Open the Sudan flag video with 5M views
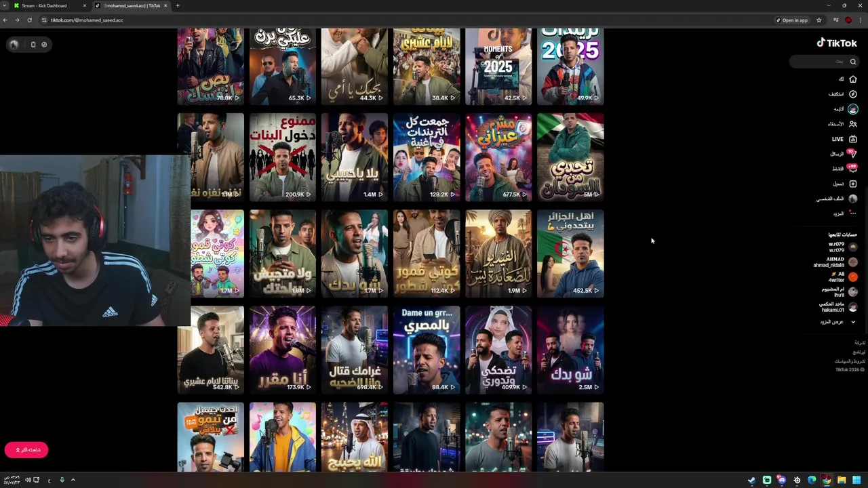 (570, 157)
